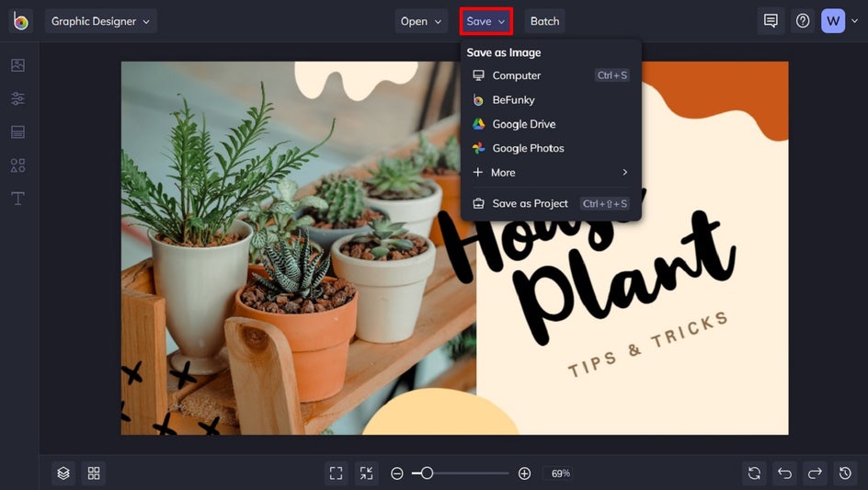Select the Text tool icon
Viewport: 868px width, 490px height.
pyautogui.click(x=17, y=199)
